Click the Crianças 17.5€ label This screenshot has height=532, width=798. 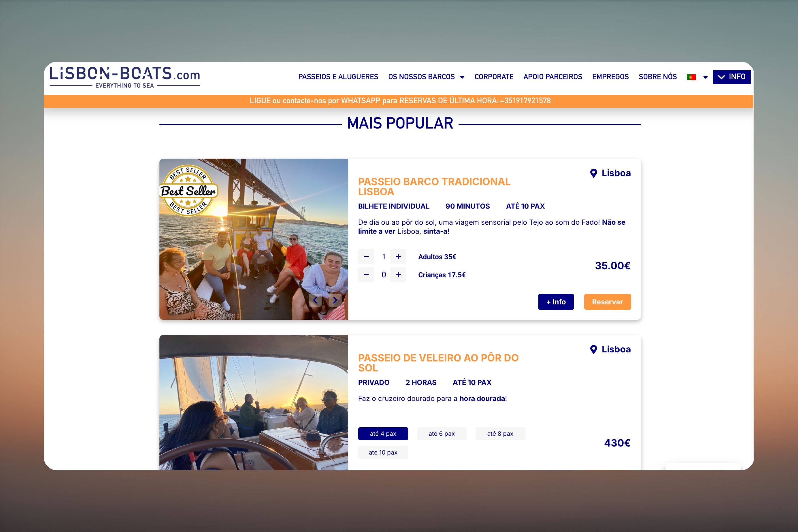coord(442,275)
